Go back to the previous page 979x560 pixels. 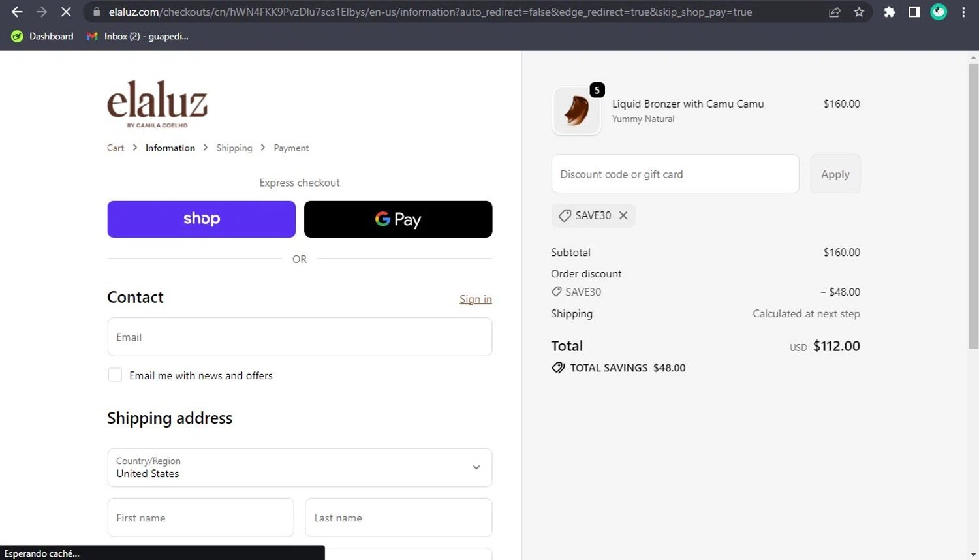[17, 12]
